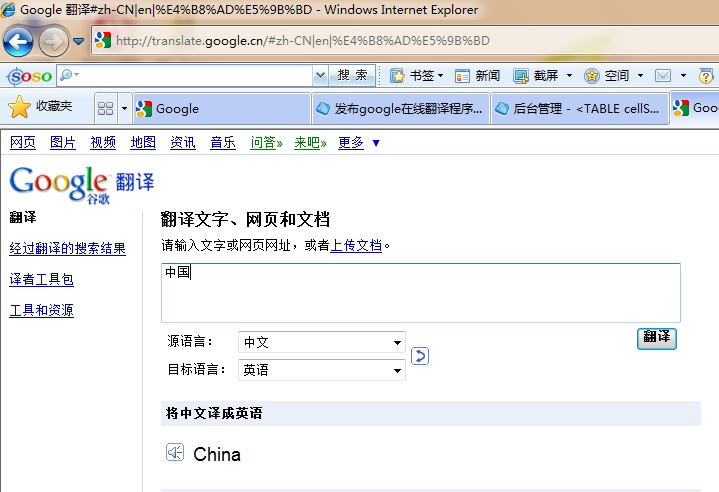Screen dimensions: 719x492
Task: Switch to the 后台管理 TABLE cellS tab
Action: (x=580, y=109)
